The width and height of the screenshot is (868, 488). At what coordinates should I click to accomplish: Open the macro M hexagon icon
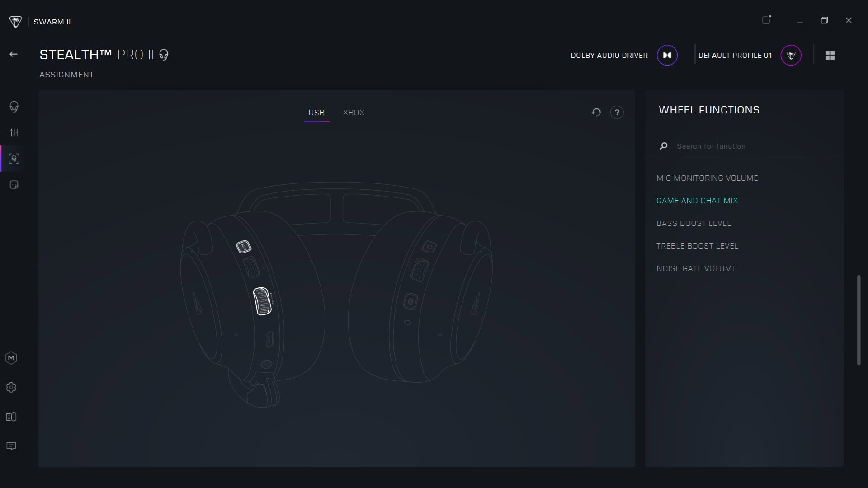[11, 358]
